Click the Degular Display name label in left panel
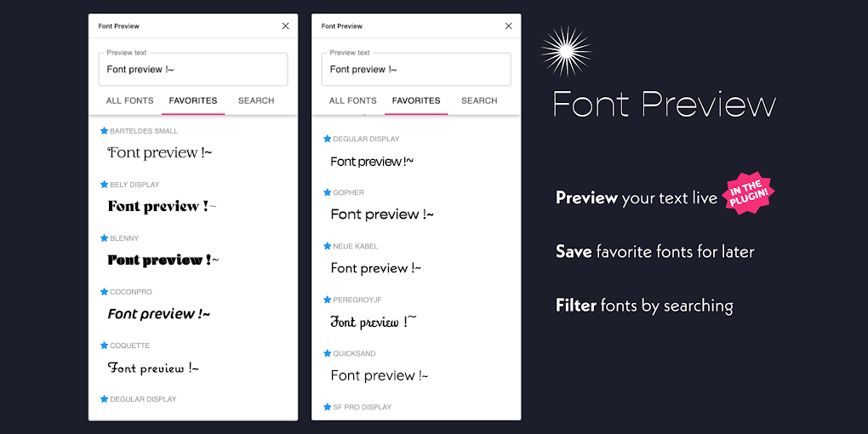This screenshot has width=868, height=434. tap(143, 399)
